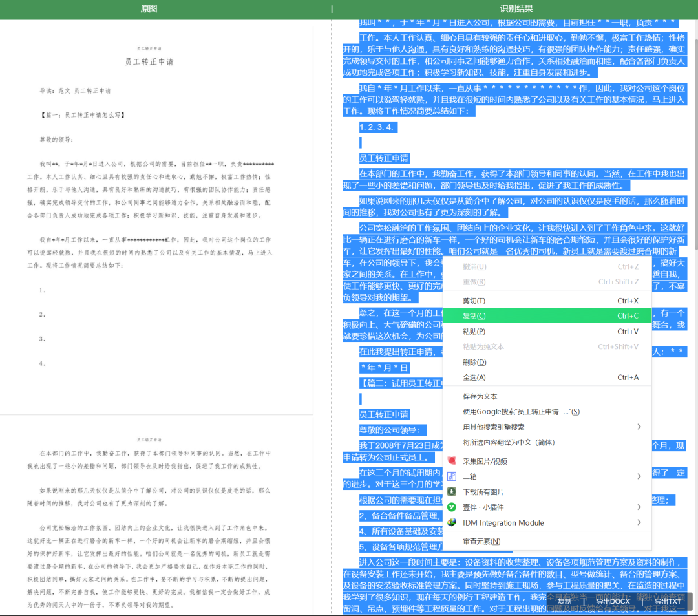
Task: Click the 二箱 blue icon in context menu
Action: (x=451, y=476)
